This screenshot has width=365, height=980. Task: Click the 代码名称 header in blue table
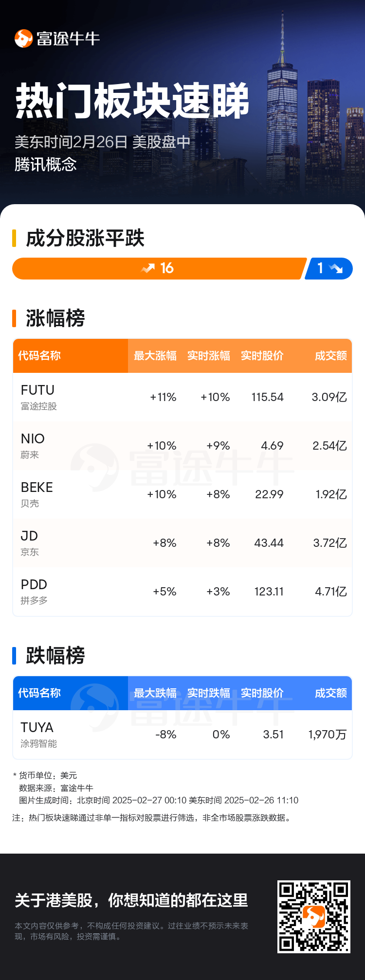pos(39,693)
